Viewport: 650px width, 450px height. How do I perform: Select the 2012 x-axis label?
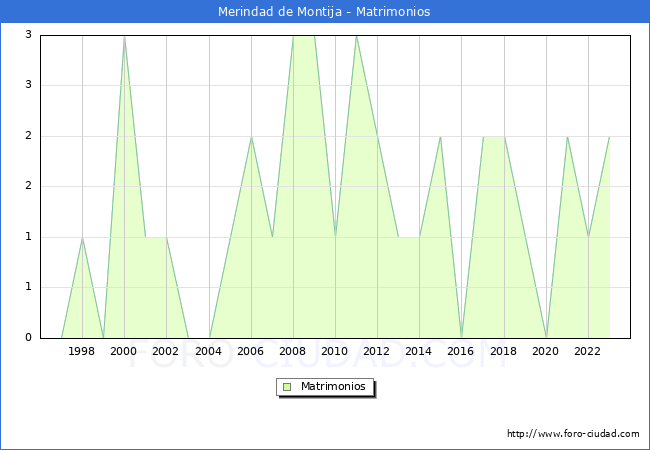(x=377, y=351)
